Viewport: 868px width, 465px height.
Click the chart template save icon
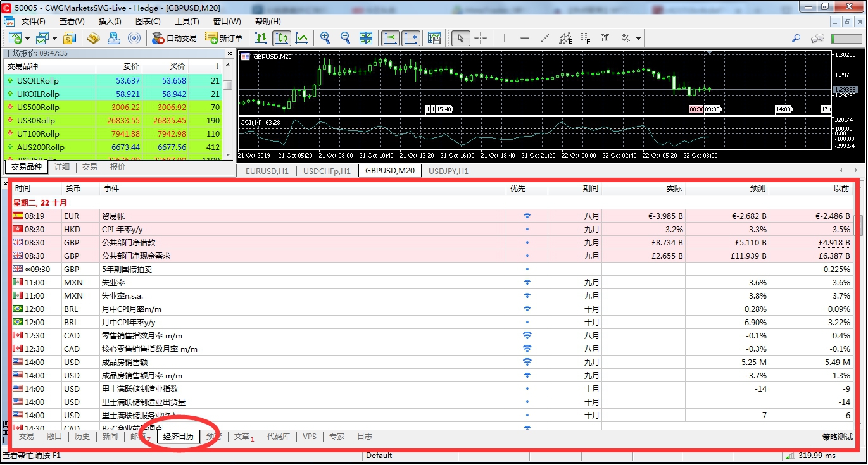[434, 39]
